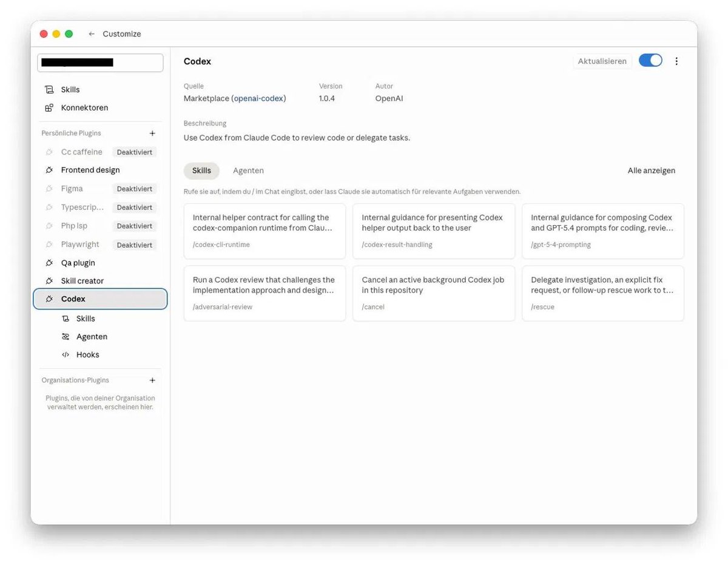Click the Skills label in top sidebar
This screenshot has width=728, height=565.
(x=70, y=90)
